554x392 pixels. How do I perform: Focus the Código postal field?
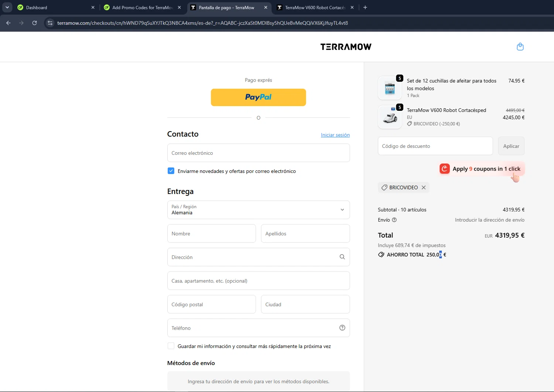click(212, 304)
